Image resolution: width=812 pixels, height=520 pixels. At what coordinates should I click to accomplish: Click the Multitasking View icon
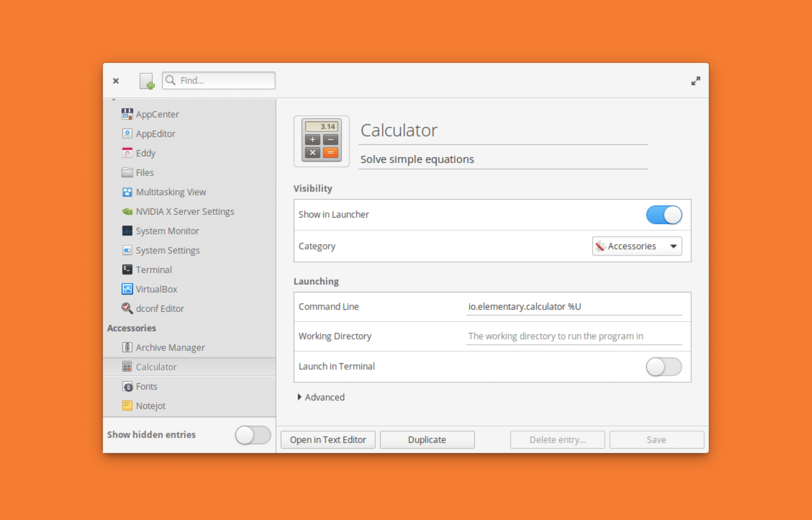tap(127, 192)
